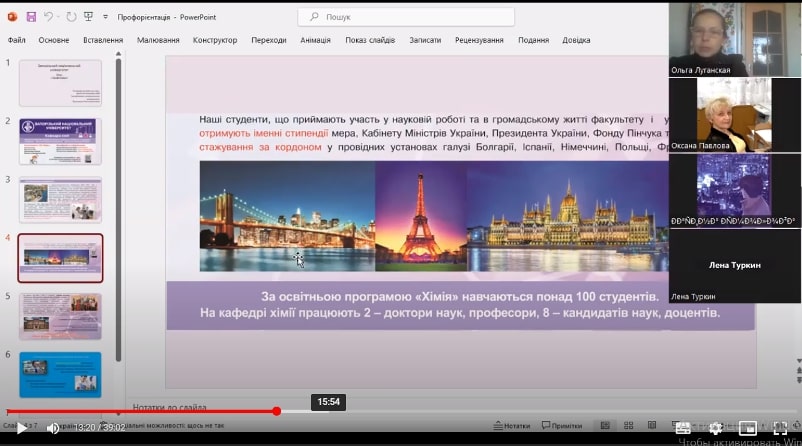
Task: Switch to the Анімація ribbon tab
Action: point(315,40)
